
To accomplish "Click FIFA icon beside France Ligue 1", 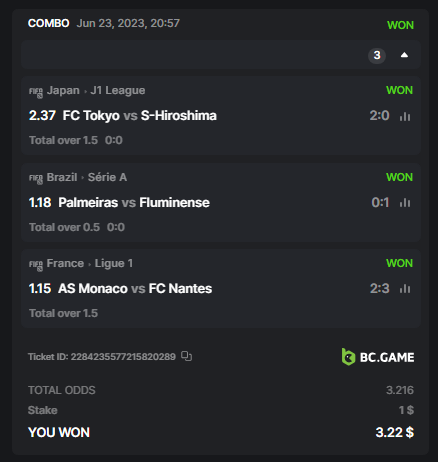I will [36, 265].
